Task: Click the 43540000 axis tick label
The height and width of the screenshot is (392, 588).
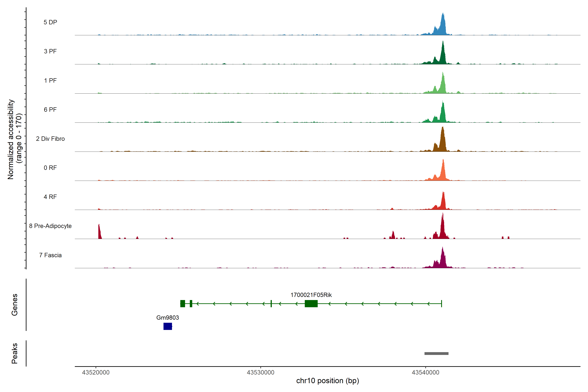Action: click(x=425, y=373)
